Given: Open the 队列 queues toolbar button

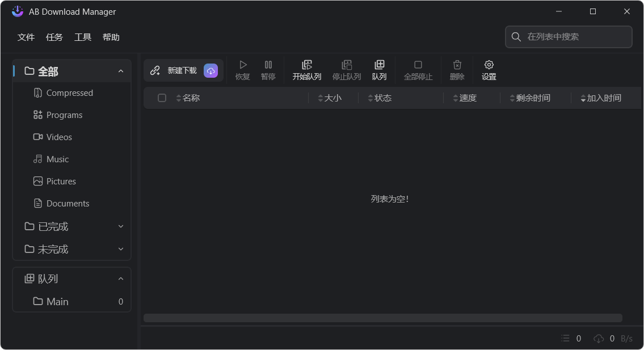Looking at the screenshot, I should pyautogui.click(x=379, y=70).
